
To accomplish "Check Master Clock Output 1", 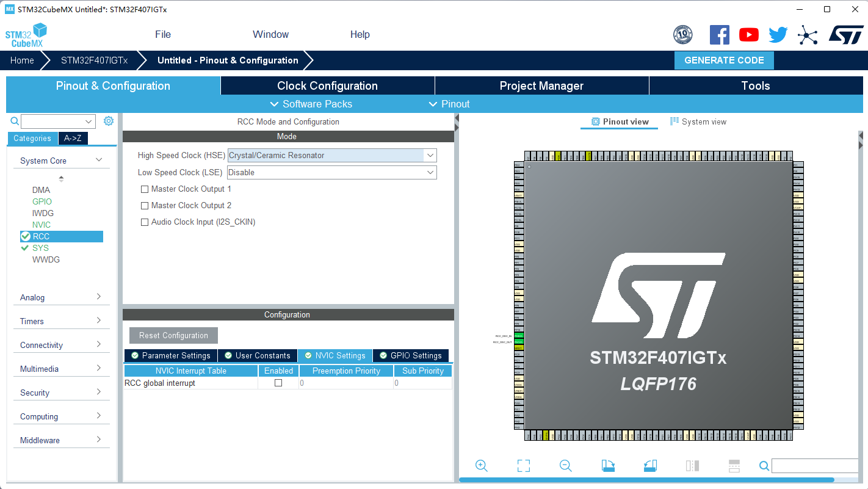I will (145, 189).
